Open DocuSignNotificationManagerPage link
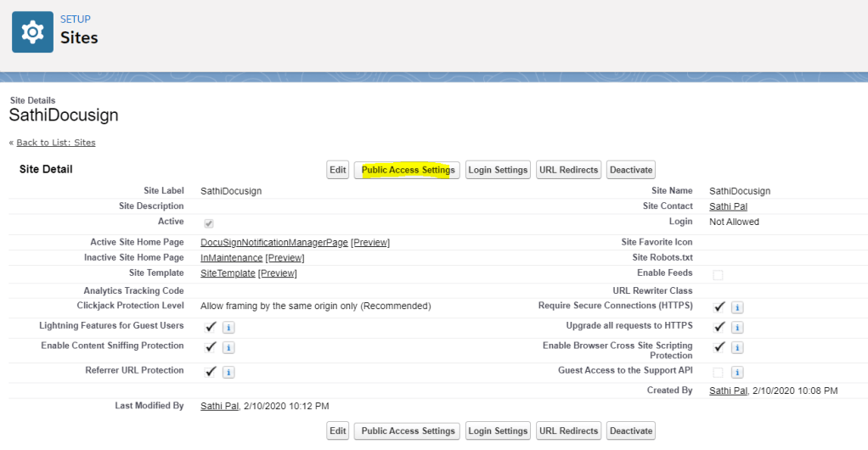 point(273,243)
